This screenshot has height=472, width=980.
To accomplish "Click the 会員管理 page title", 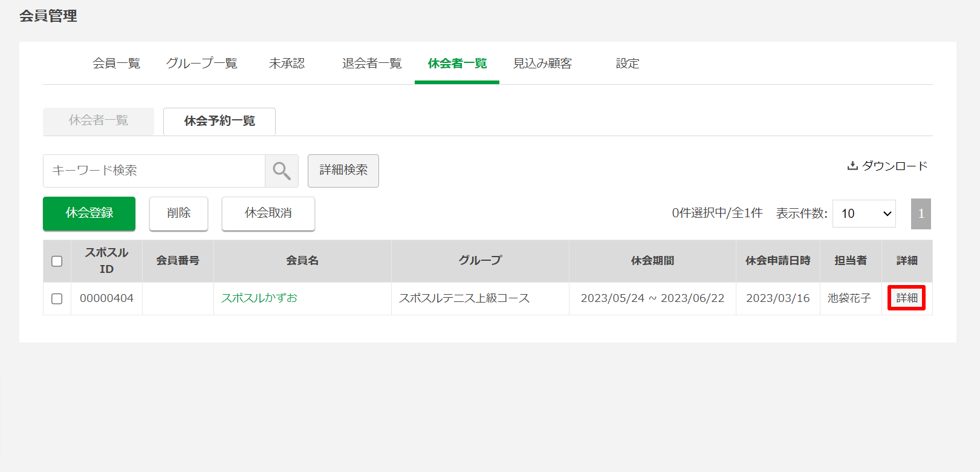I will [x=48, y=16].
